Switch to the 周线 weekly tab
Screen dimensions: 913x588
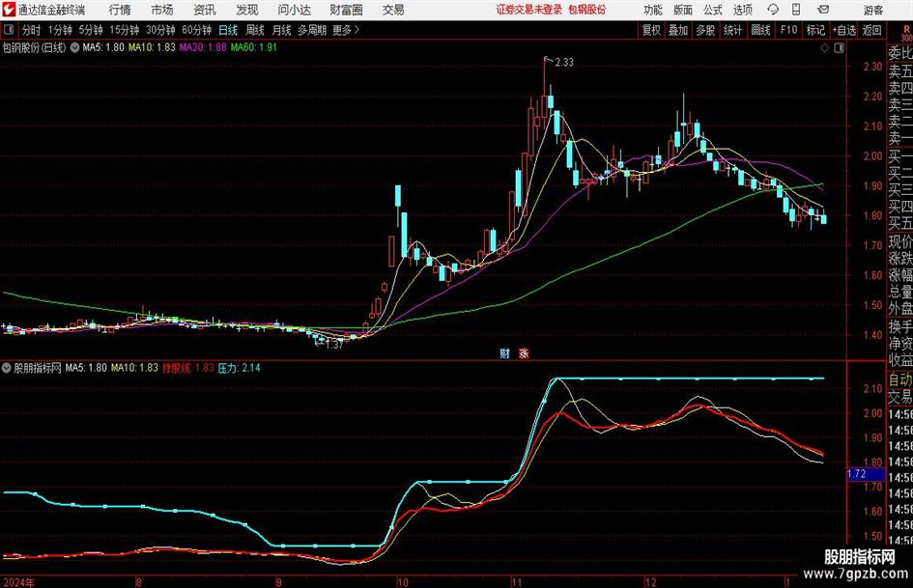pos(255,30)
